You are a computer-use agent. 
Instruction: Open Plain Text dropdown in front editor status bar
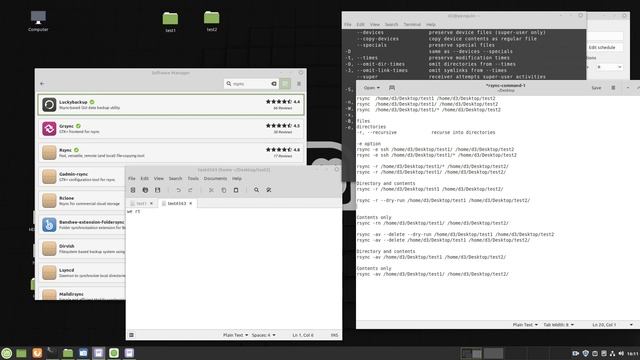(x=236, y=335)
